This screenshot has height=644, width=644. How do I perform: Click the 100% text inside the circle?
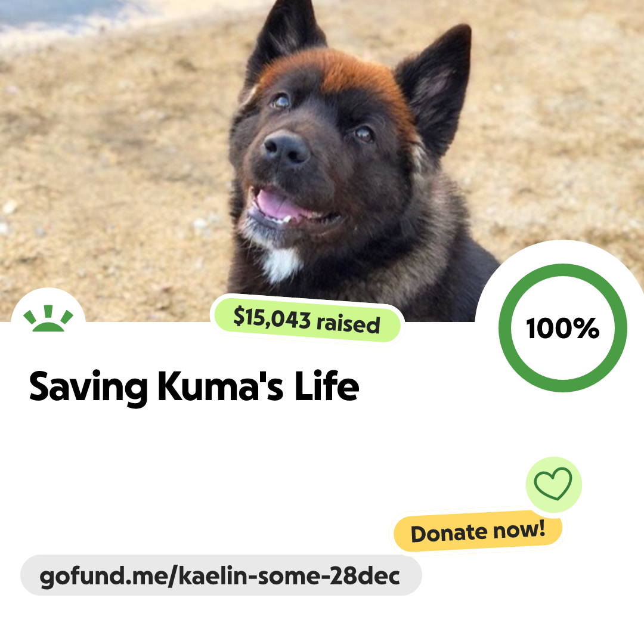(x=562, y=328)
